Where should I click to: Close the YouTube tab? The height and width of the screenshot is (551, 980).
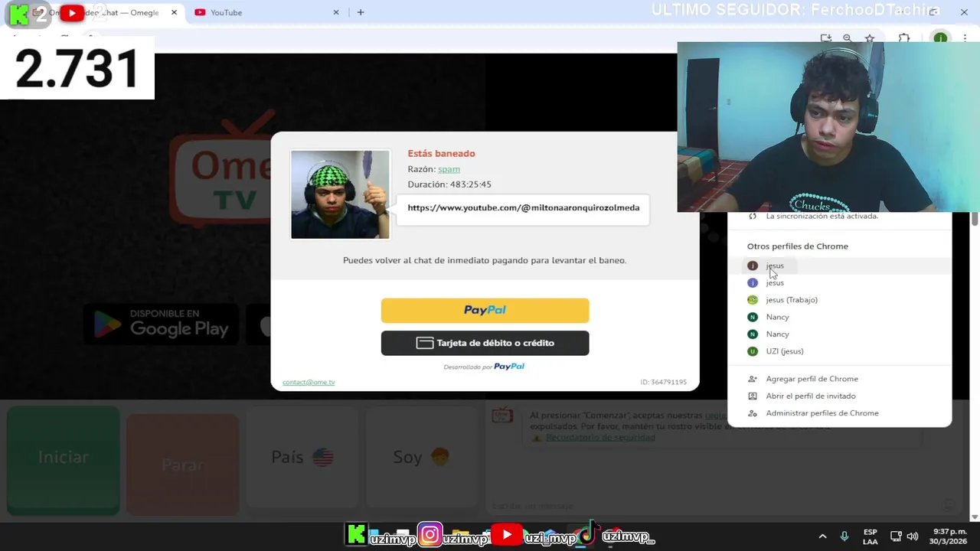pos(336,12)
